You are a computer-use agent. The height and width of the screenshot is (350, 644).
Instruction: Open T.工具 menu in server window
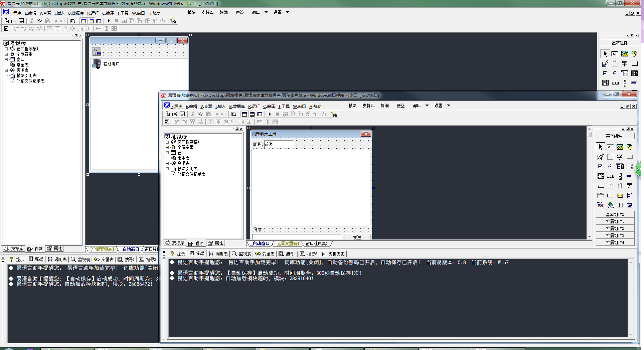[x=123, y=13]
